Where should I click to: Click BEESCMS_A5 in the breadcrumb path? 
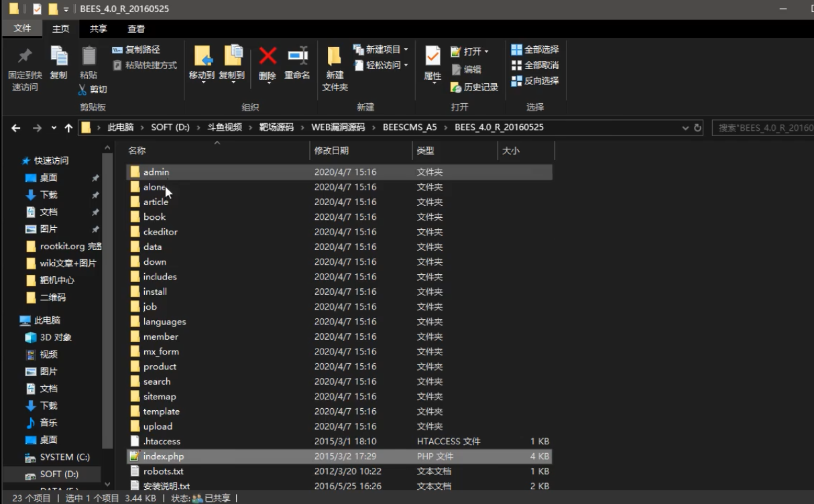[409, 127]
